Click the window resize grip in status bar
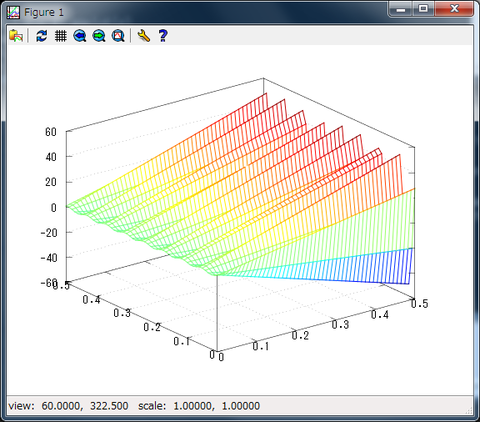This screenshot has width=480, height=422. click(469, 411)
